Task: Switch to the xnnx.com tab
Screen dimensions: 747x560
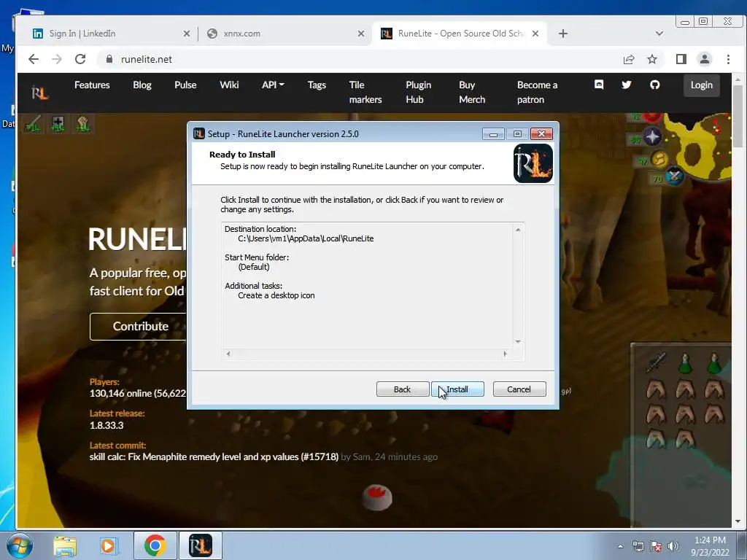Action: 286,34
